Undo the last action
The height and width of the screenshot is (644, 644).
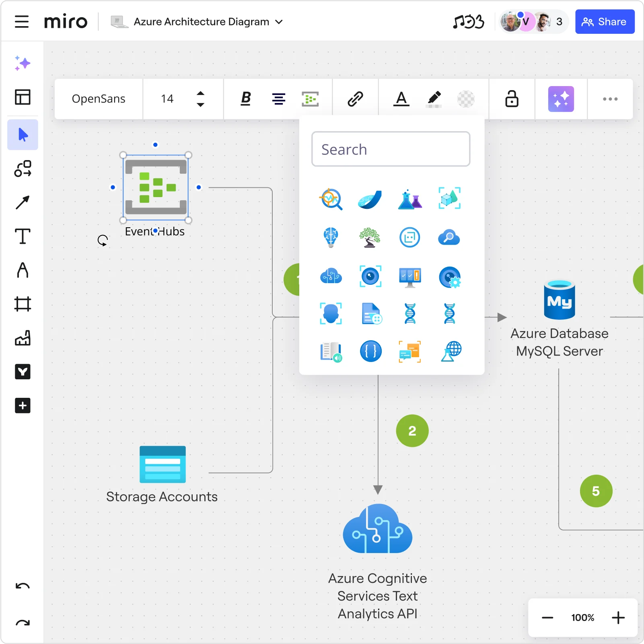coord(23,586)
